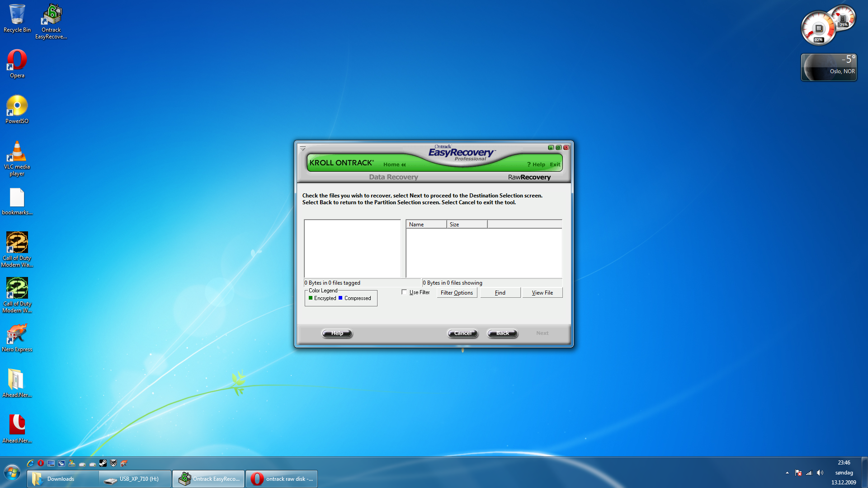Click the memory usage gauge gadget
Image resolution: width=868 pixels, height=488 pixels.
[x=843, y=18]
